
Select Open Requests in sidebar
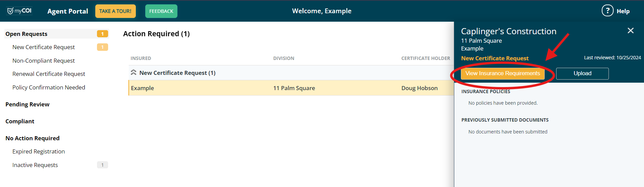point(26,34)
